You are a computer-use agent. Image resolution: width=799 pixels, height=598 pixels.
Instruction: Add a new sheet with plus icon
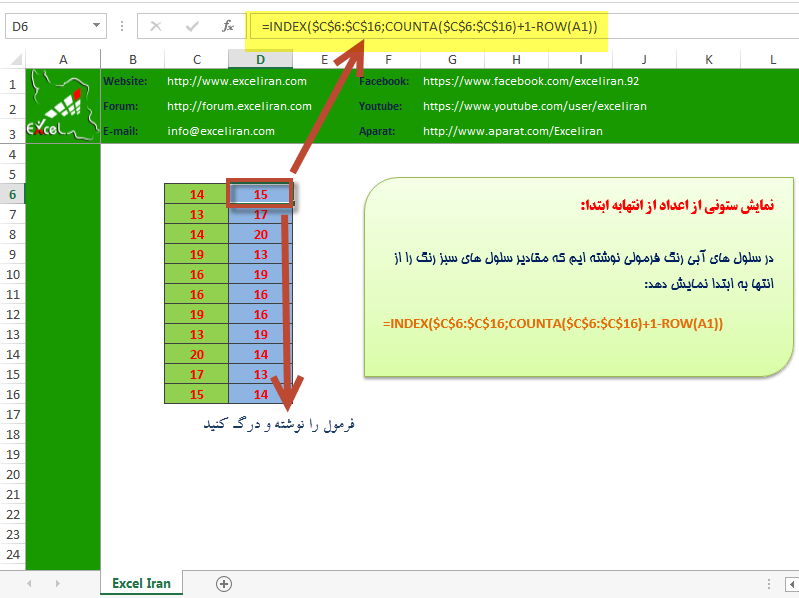[x=224, y=584]
